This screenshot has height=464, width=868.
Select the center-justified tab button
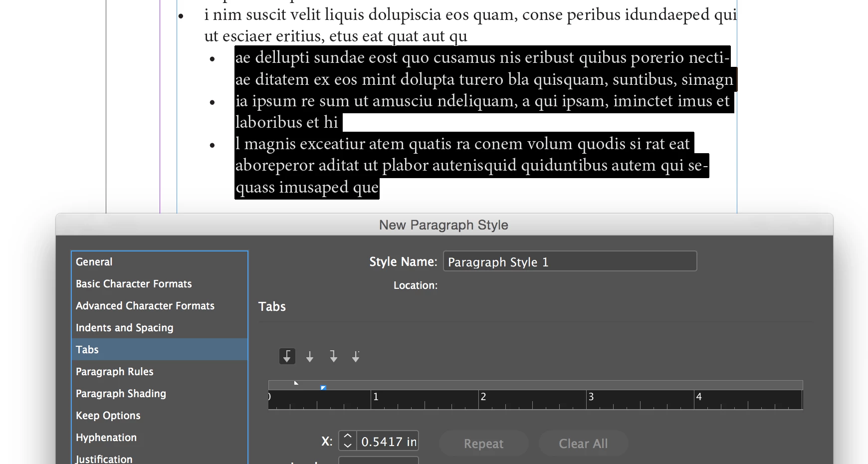tap(310, 356)
